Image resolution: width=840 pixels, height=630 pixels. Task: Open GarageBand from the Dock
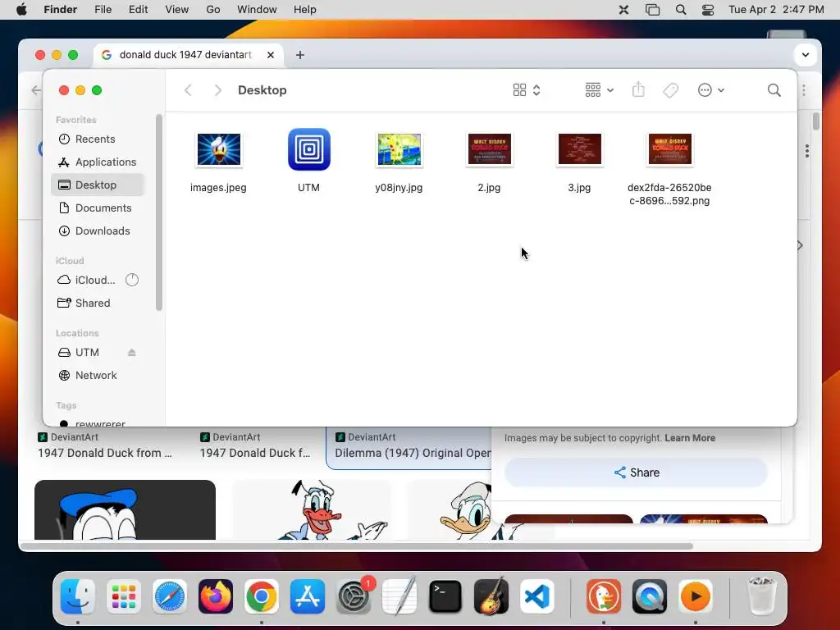(x=491, y=596)
